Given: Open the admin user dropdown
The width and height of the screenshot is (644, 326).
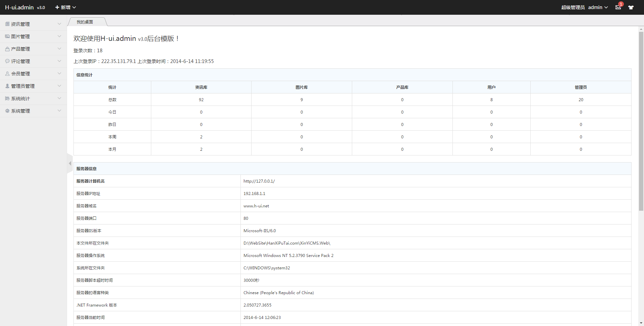Looking at the screenshot, I should [x=598, y=7].
